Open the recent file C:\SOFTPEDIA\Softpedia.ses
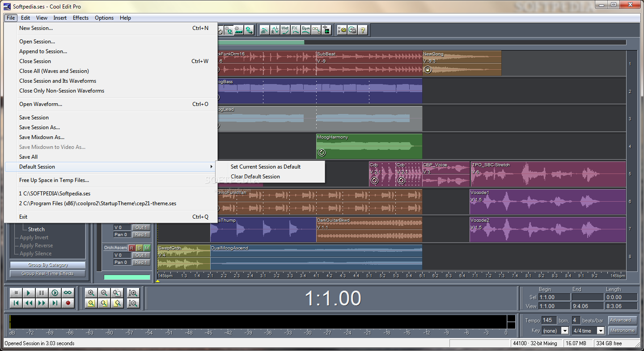 point(110,194)
